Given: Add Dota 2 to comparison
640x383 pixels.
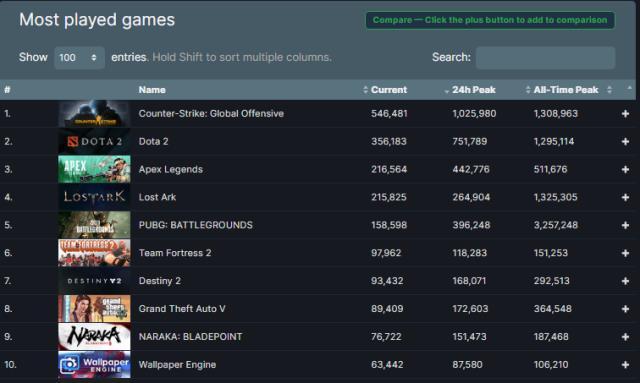Looking at the screenshot, I should (625, 142).
